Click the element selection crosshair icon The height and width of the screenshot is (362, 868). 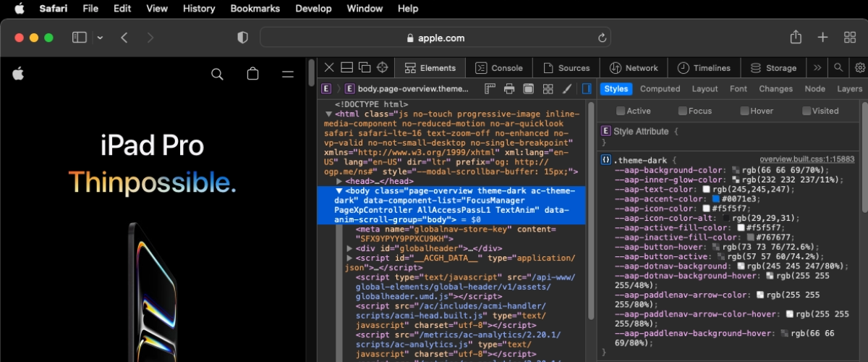point(383,67)
